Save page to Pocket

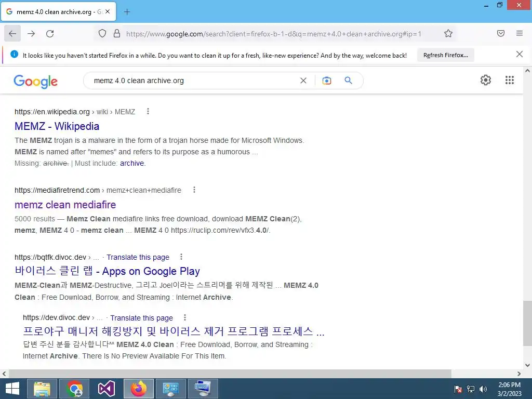click(x=501, y=33)
